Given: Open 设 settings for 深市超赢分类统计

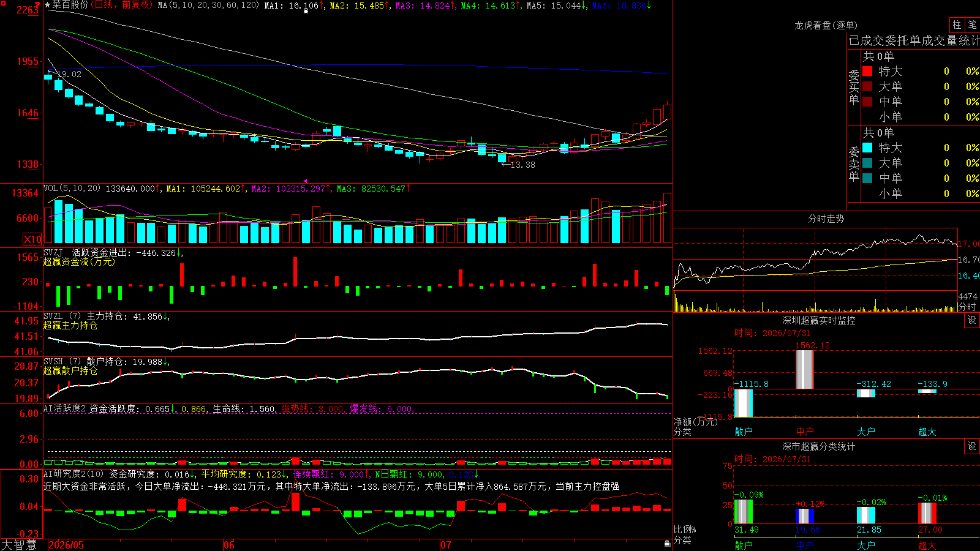Looking at the screenshot, I should [x=972, y=446].
